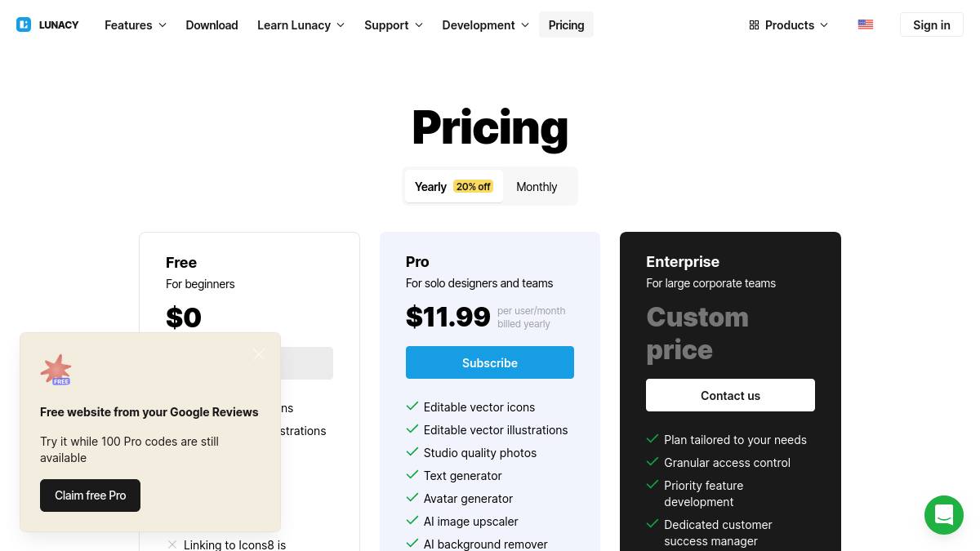The width and height of the screenshot is (980, 551).
Task: Click the starfish FREE promo icon
Action: click(x=56, y=370)
